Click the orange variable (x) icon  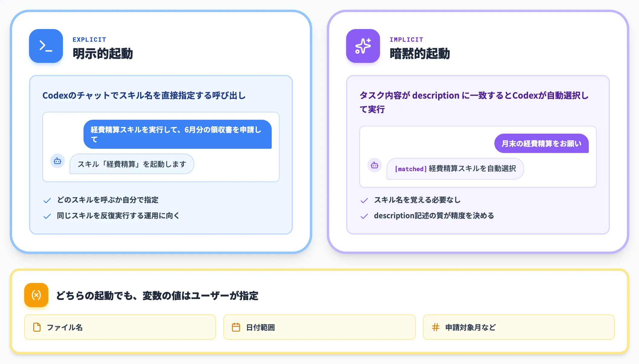coord(36,295)
